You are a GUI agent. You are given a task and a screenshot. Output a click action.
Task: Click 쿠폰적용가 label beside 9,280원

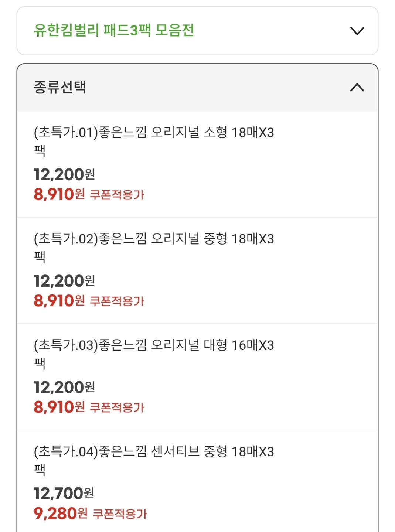120,514
